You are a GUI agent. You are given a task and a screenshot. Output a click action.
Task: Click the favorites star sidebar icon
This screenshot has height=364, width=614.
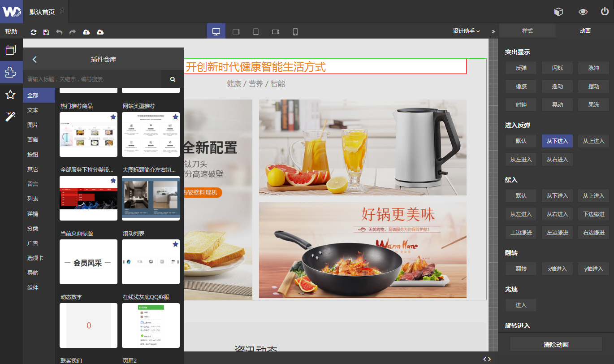[x=11, y=95]
